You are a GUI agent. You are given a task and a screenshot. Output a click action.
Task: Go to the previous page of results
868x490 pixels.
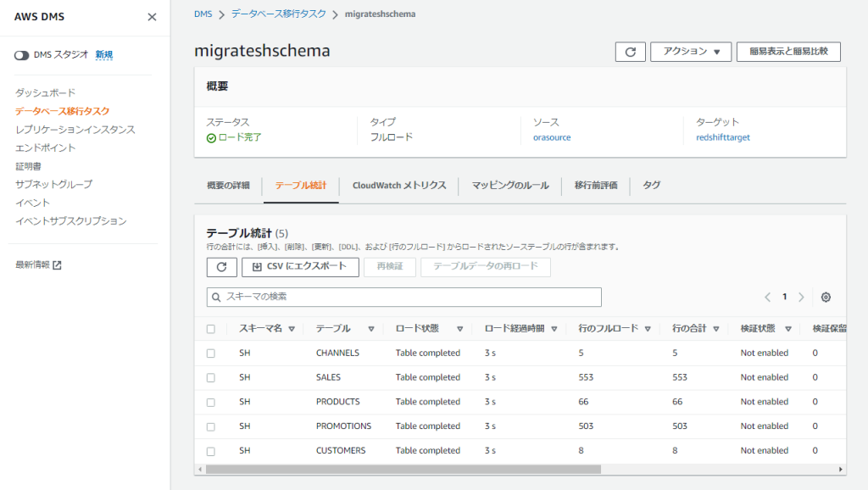pos(767,298)
